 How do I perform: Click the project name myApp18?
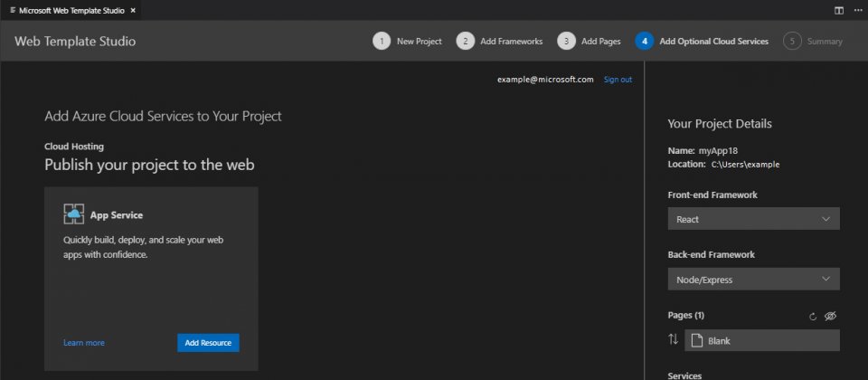pos(717,151)
